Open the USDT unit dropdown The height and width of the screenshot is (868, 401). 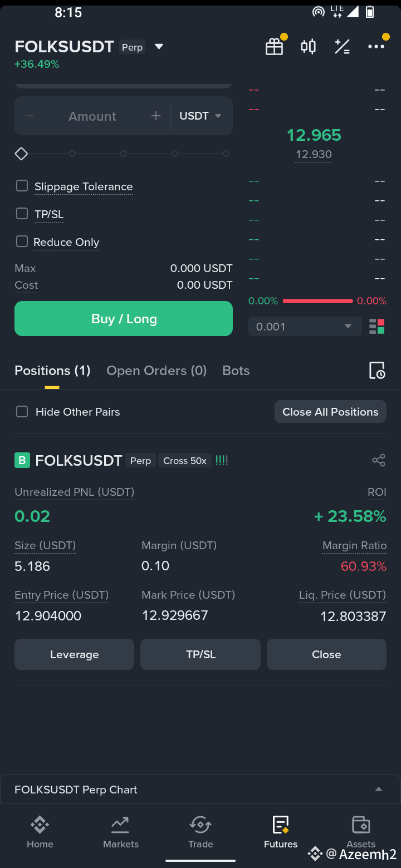click(x=200, y=116)
